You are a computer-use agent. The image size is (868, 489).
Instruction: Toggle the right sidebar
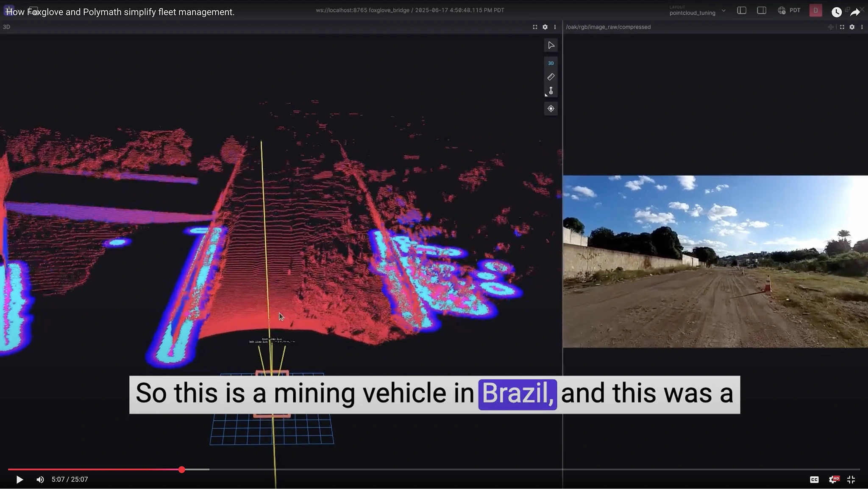coord(761,11)
